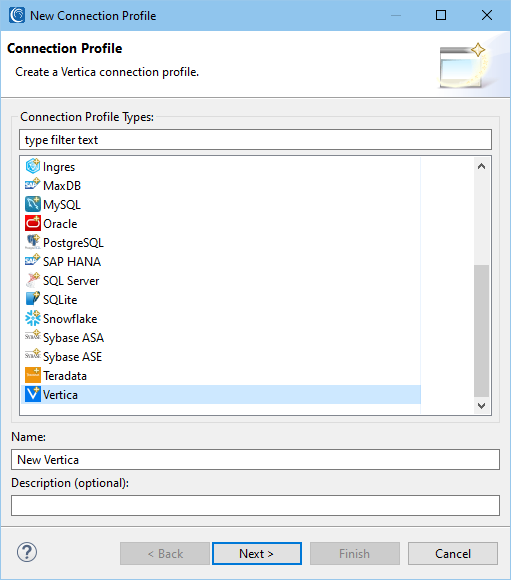Click the Name field containing New Vertica
511x580 pixels.
pyautogui.click(x=255, y=460)
